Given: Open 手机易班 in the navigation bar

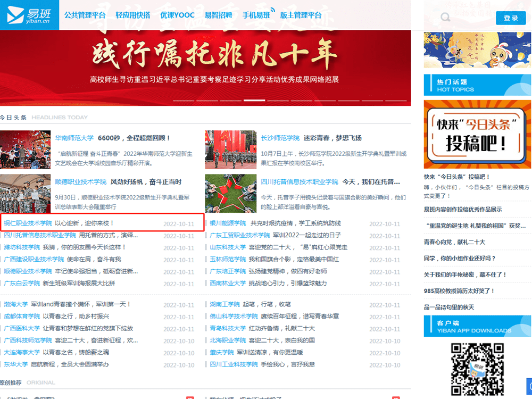Looking at the screenshot, I should coord(256,15).
